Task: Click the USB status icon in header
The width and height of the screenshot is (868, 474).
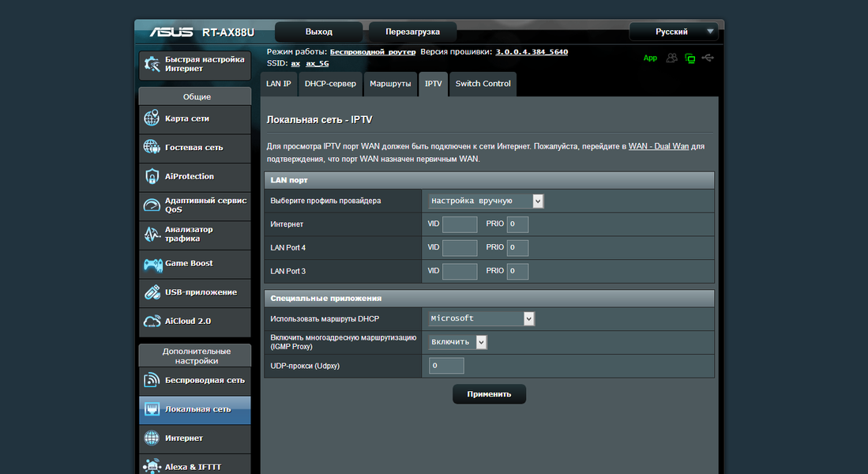Action: pyautogui.click(x=708, y=58)
